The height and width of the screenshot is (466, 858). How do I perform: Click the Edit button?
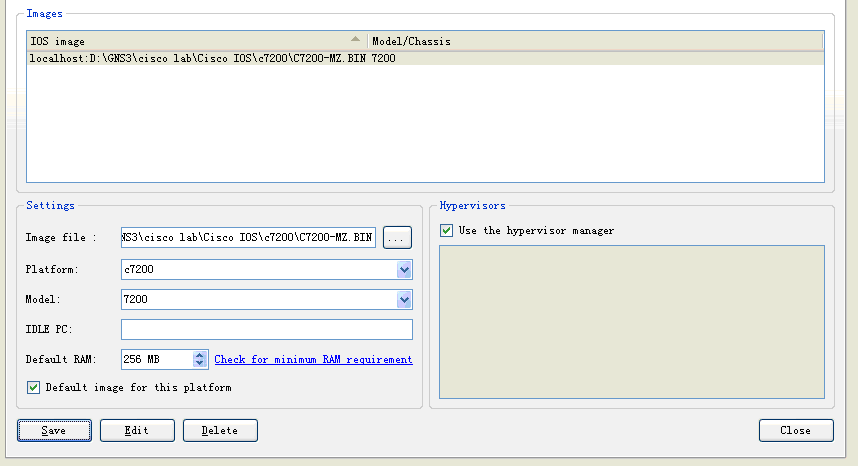tap(137, 430)
